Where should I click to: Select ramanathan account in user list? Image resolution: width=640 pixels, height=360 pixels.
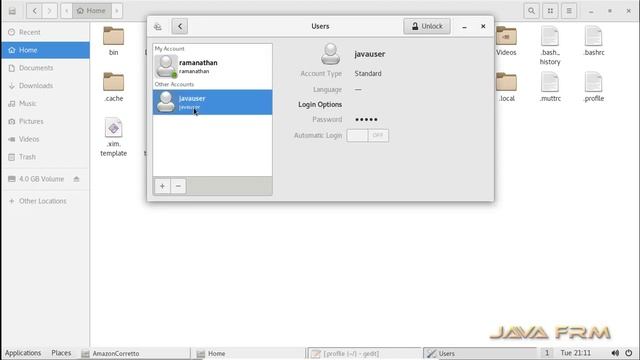click(x=212, y=67)
